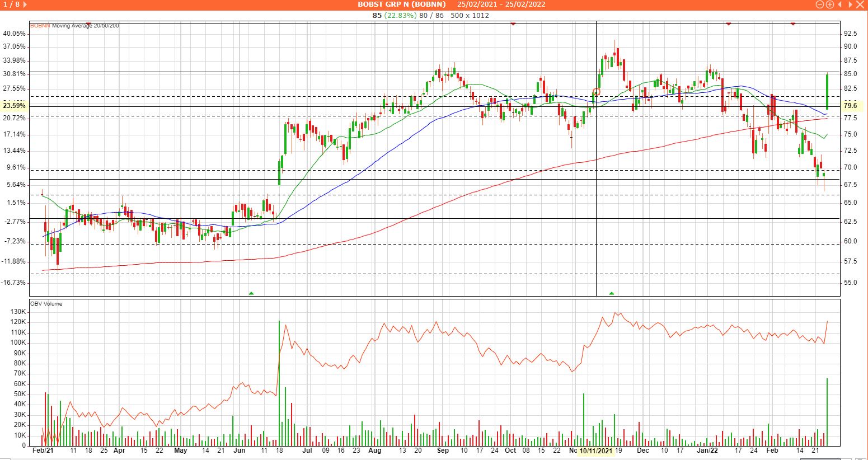Viewport: 868px width, 460px height.
Task: Click the next chart arrow beside 1 / 8
Action: pyautogui.click(x=25, y=4)
